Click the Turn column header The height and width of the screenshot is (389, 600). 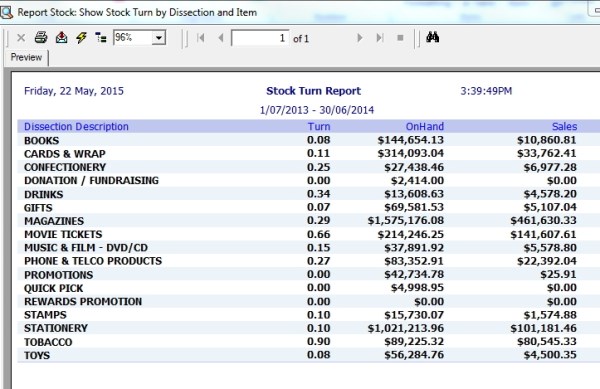point(319,127)
